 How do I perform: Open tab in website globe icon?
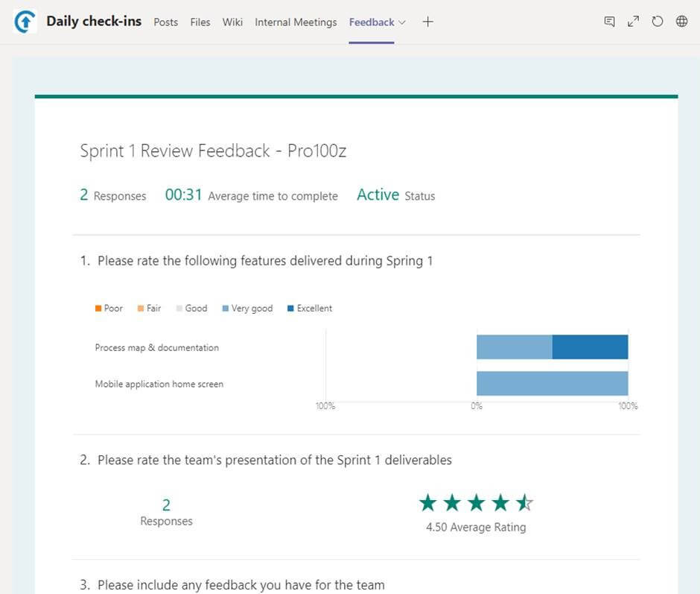click(681, 22)
